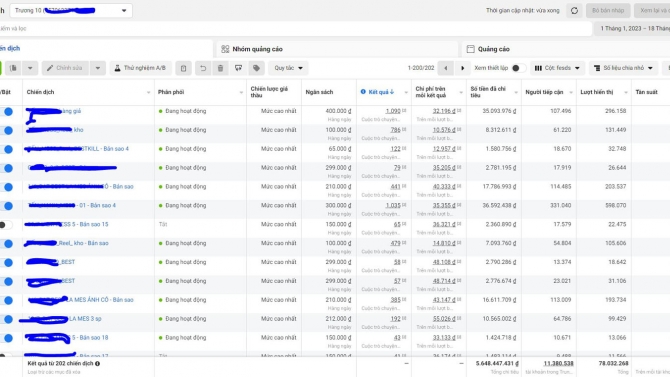The image size is (670, 377).
Task: Refresh data with the reload icon
Action: pos(574,11)
